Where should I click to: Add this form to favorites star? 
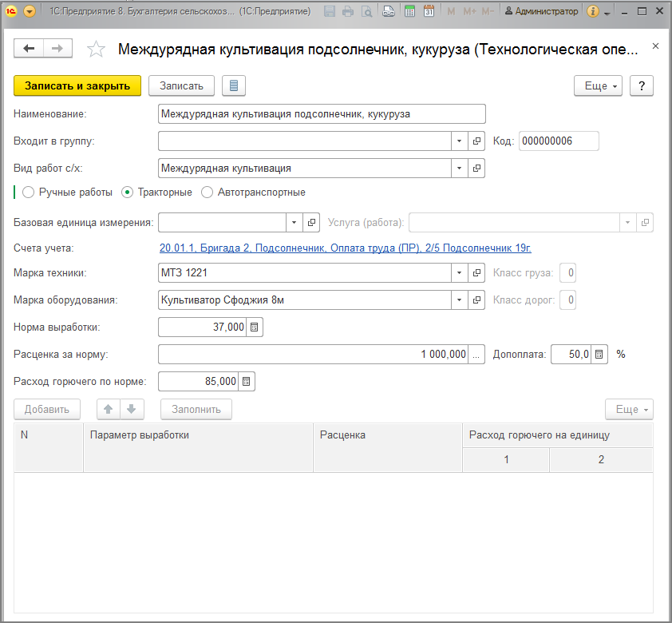[96, 49]
